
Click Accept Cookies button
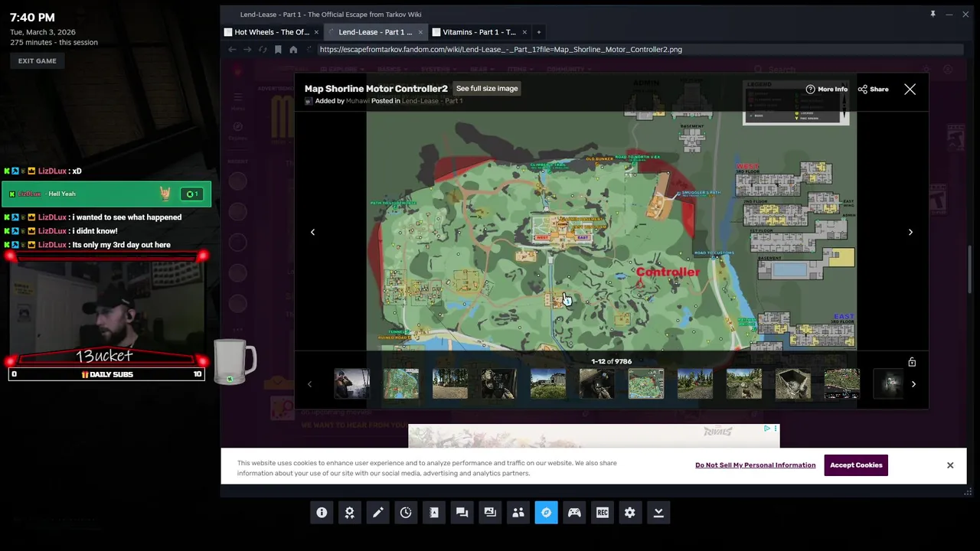[856, 465]
